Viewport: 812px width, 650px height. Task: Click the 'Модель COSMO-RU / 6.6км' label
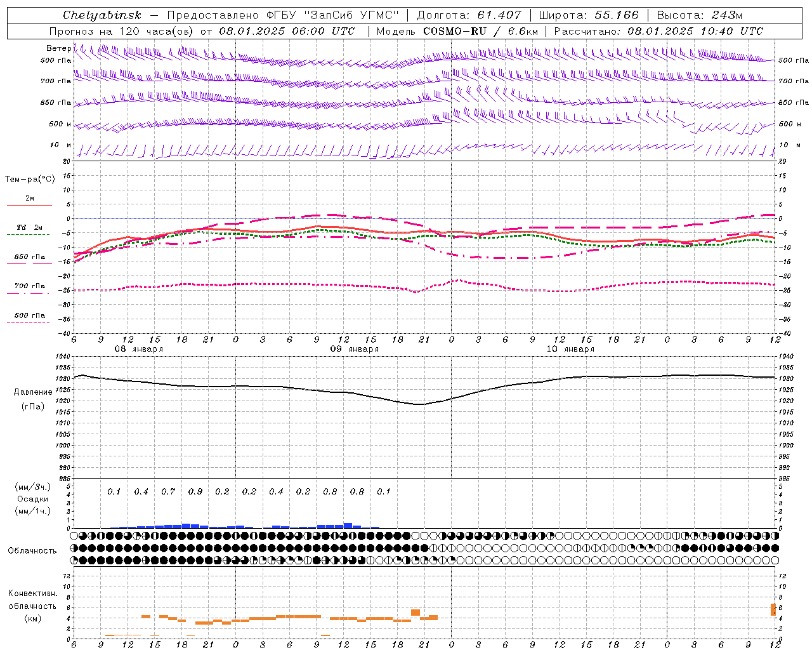tap(457, 31)
